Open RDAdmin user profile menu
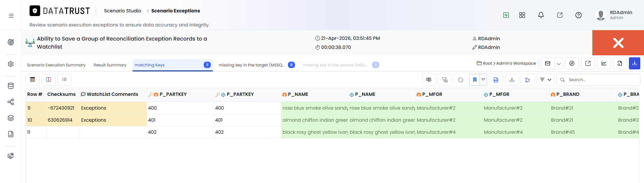The height and width of the screenshot is (183, 644). 614,15
